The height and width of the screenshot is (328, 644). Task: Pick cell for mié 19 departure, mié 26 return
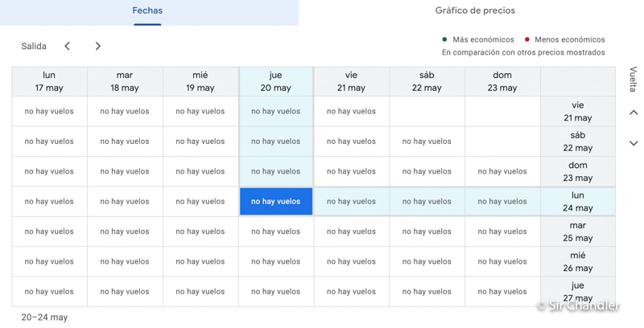coord(200,262)
